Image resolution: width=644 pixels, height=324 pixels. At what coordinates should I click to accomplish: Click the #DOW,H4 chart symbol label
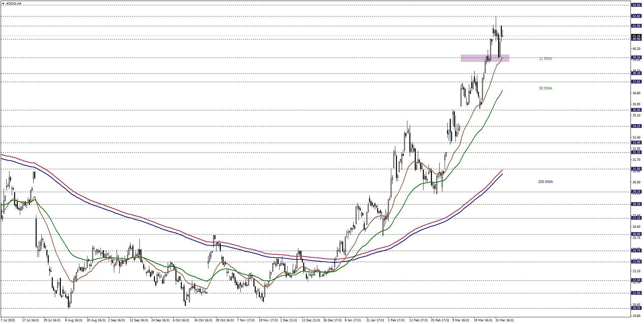[x=14, y=4]
